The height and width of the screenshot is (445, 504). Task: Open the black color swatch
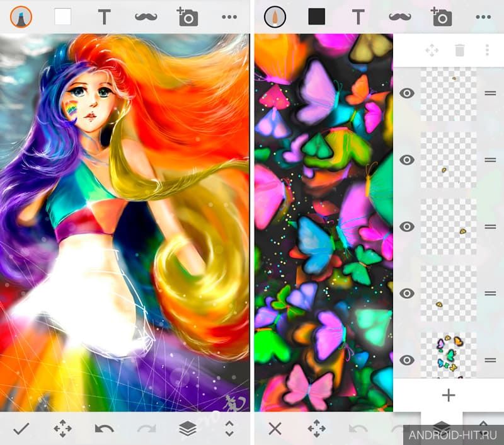pos(317,17)
